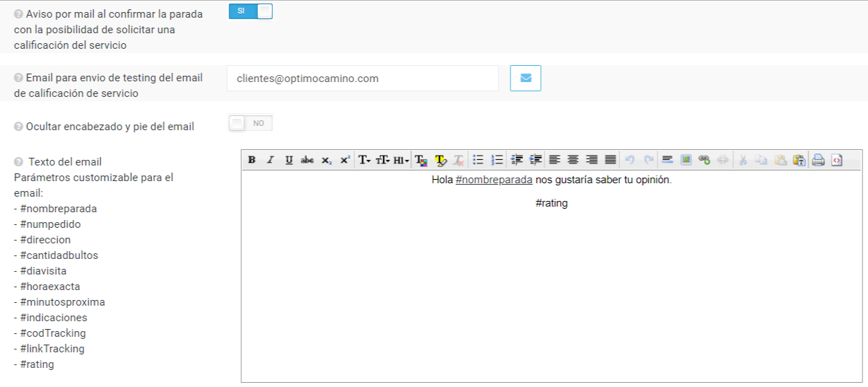The image size is (868, 387).
Task: Choose the yellow highlight background color tool
Action: click(x=440, y=161)
